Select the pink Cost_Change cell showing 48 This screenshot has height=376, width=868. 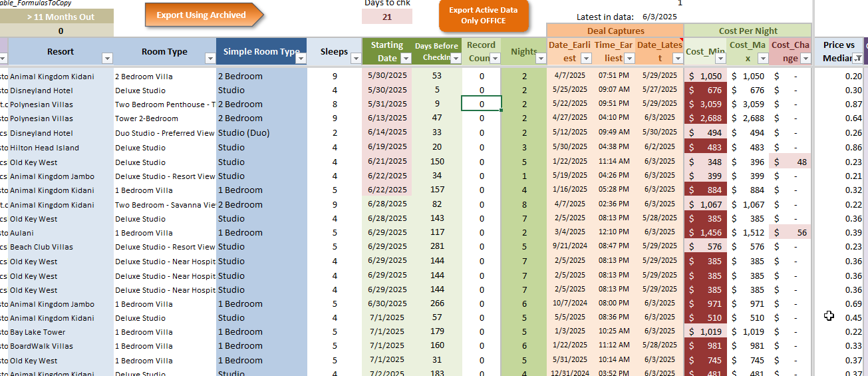click(x=790, y=162)
